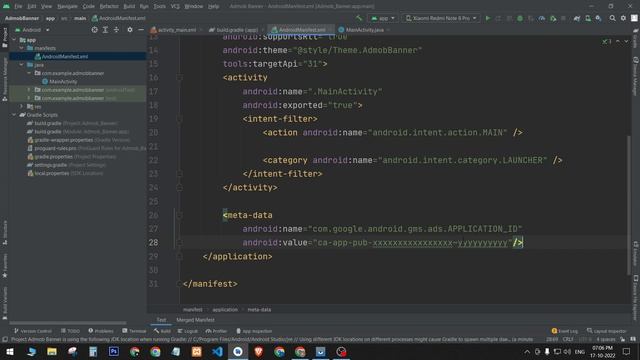This screenshot has width=640, height=360.
Task: Open Visual Studio Code from the taskbar
Action: 217,351
